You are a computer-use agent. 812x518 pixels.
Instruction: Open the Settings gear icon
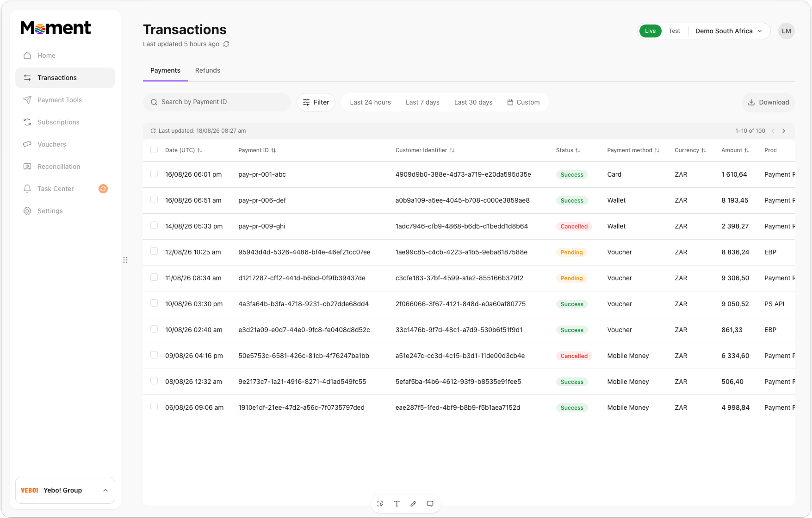coord(27,211)
